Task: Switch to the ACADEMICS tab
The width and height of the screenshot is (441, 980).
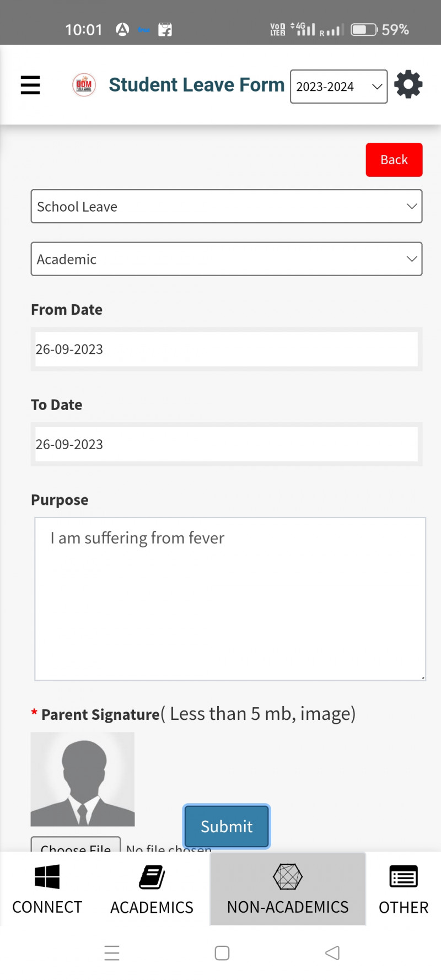Action: coord(152,907)
